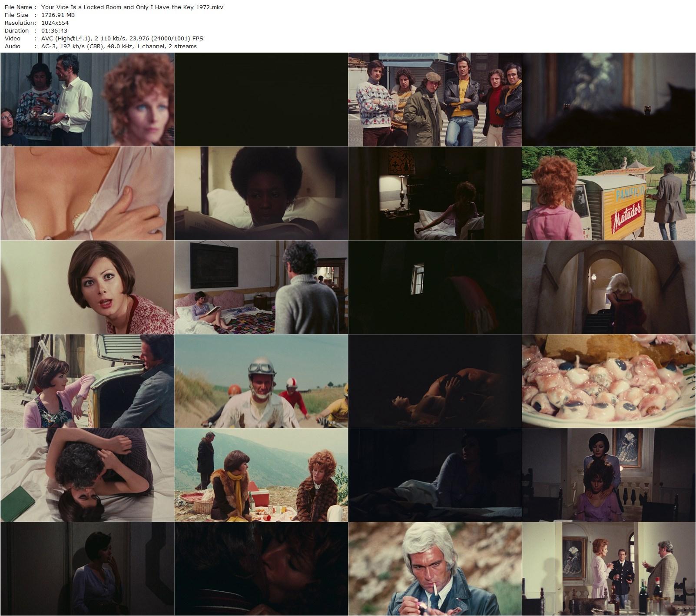Select the woman reading newspaper in bed thumbnail
This screenshot has height=616, width=696.
pyautogui.click(x=261, y=193)
